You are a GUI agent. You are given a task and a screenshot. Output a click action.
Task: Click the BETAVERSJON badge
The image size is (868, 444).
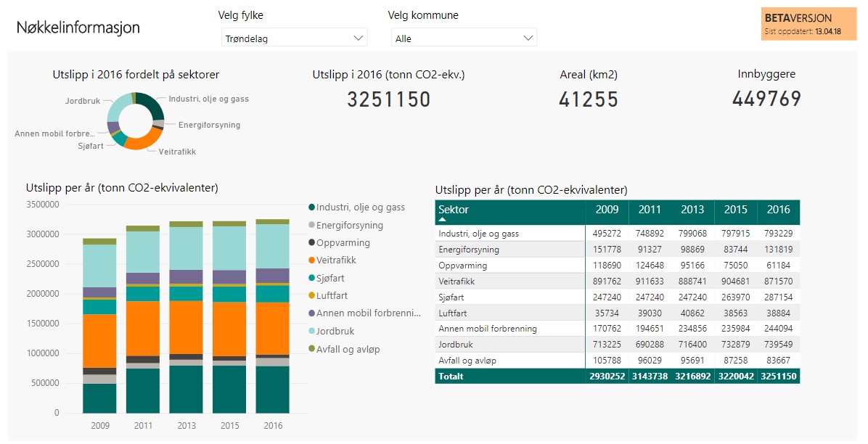tap(808, 24)
